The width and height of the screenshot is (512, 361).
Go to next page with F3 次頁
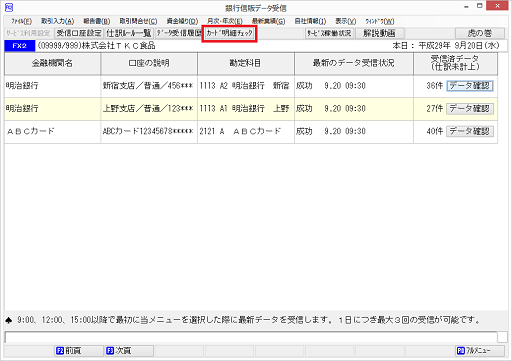pos(129,351)
